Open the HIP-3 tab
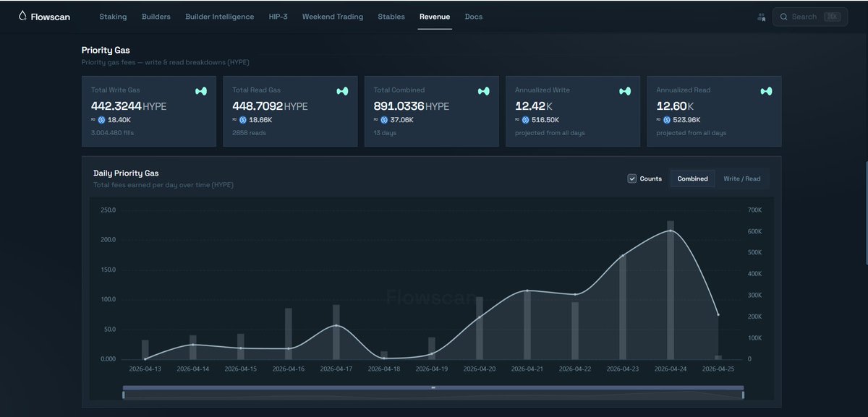868x417 pixels. pos(278,17)
